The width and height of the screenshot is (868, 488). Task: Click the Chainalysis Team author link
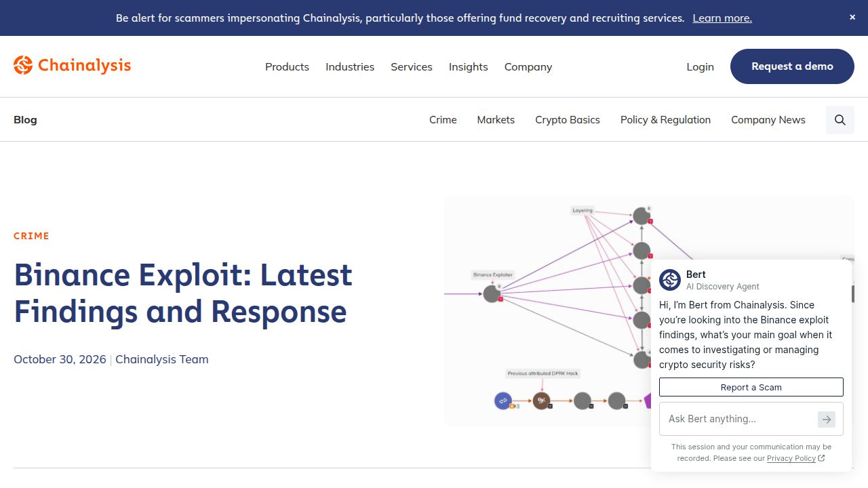162,359
